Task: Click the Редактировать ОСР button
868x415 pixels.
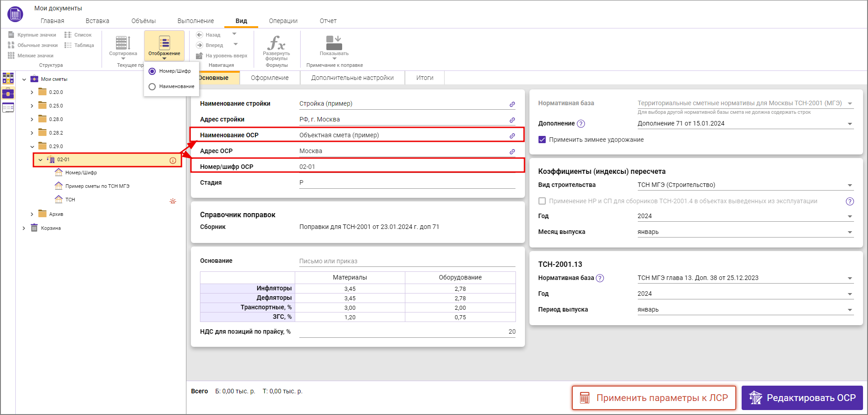Action: (x=802, y=398)
